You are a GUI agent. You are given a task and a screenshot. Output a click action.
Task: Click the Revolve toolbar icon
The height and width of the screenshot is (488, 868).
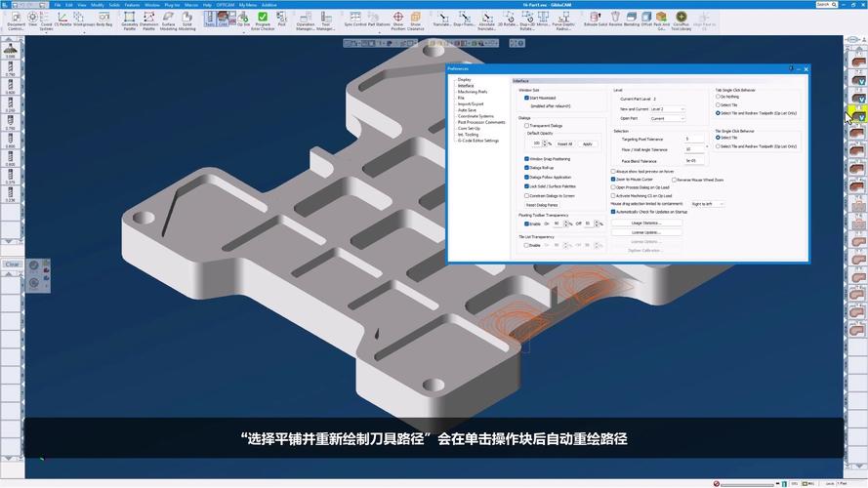pos(615,19)
